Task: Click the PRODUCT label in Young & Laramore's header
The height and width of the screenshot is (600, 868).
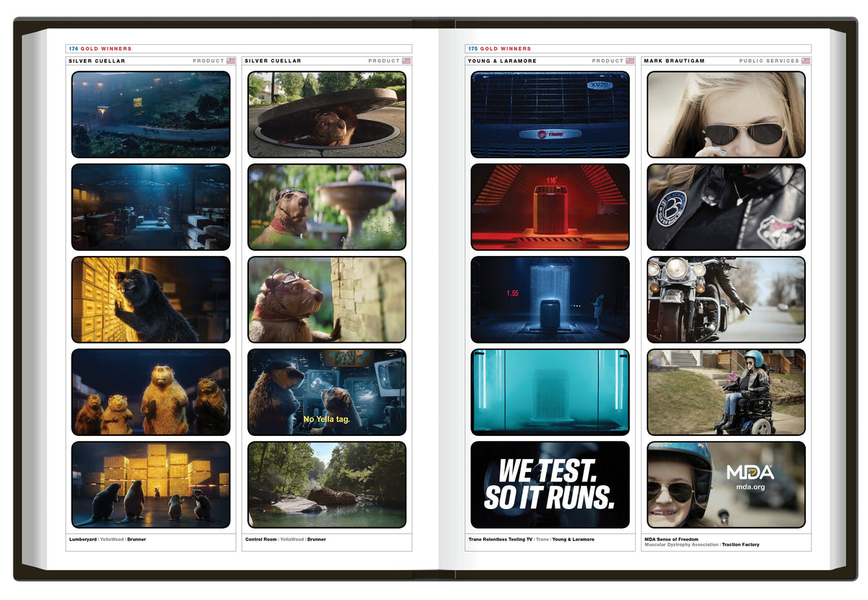Action: 608,61
